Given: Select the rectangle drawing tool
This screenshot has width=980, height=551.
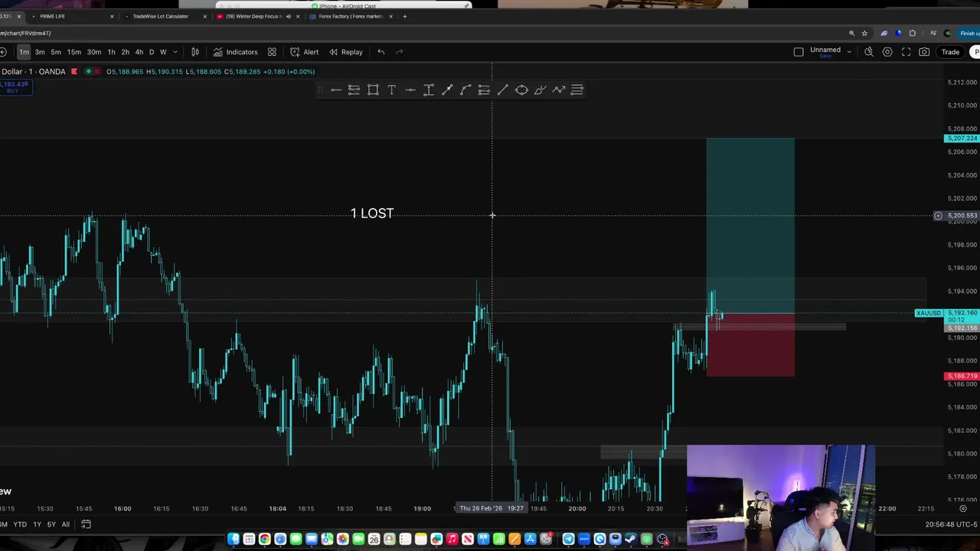Looking at the screenshot, I should tap(373, 90).
